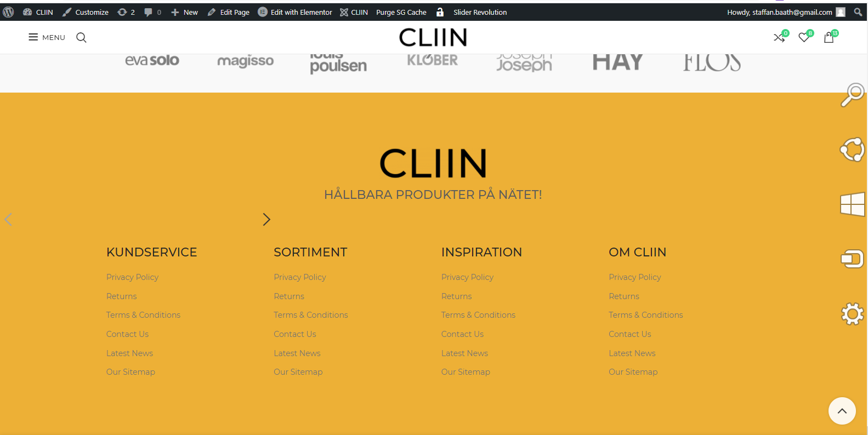
Task: Open Terms & Conditions under OM CLIIN
Action: pyautogui.click(x=646, y=315)
